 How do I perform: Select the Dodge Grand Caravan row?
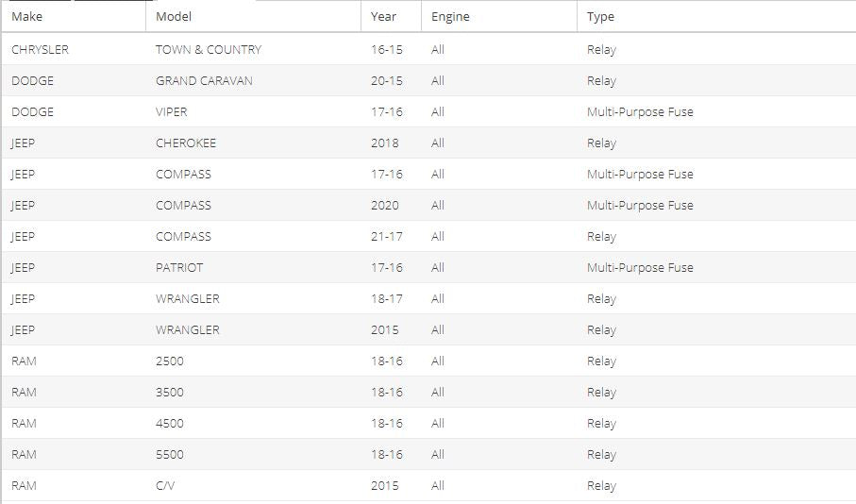(428, 81)
